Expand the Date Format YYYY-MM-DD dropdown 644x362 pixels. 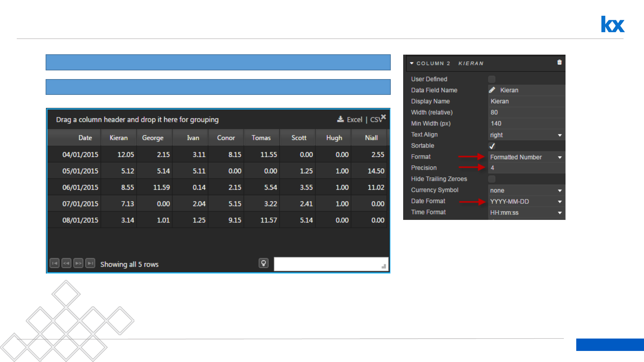click(x=526, y=201)
